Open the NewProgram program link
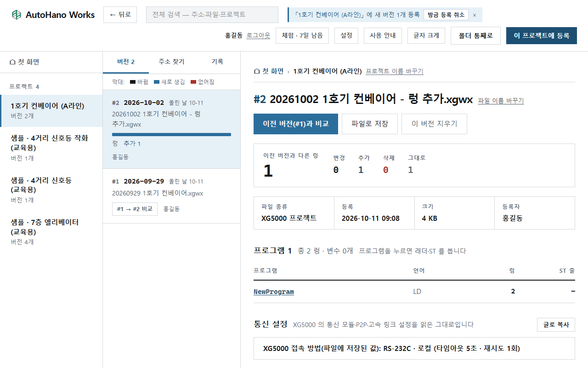 coord(274,292)
